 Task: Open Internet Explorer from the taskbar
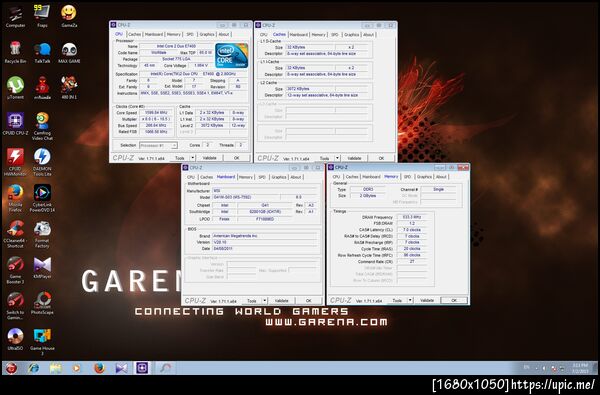[x=34, y=368]
